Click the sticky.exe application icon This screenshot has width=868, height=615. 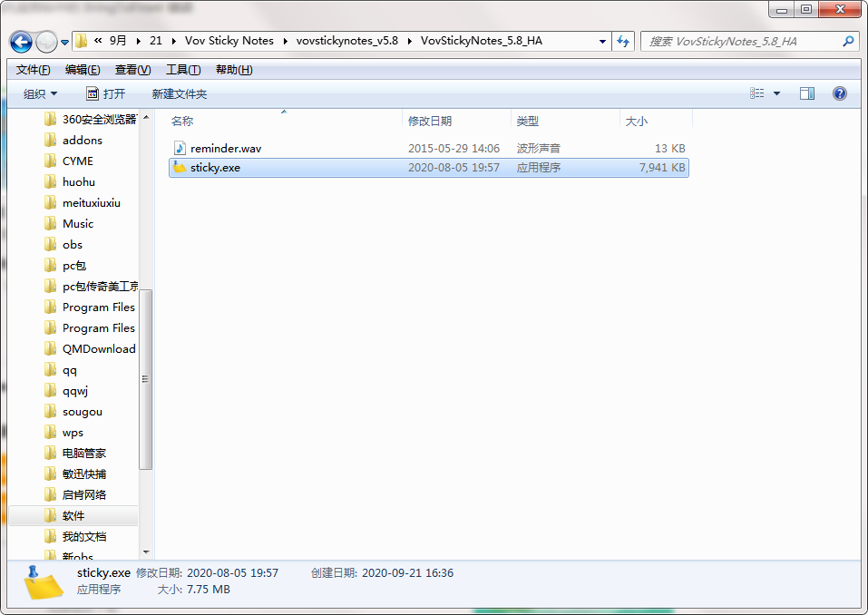180,167
